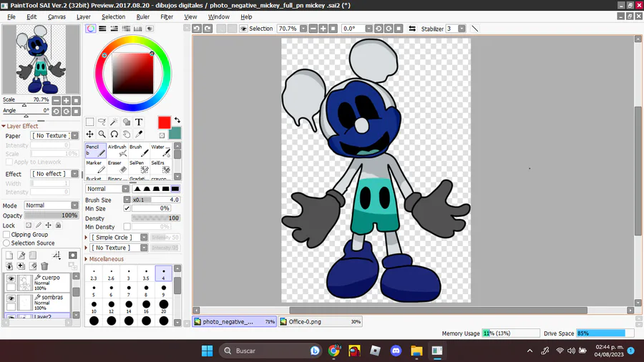
Task: Swap foreground and background colors
Action: tap(177, 120)
